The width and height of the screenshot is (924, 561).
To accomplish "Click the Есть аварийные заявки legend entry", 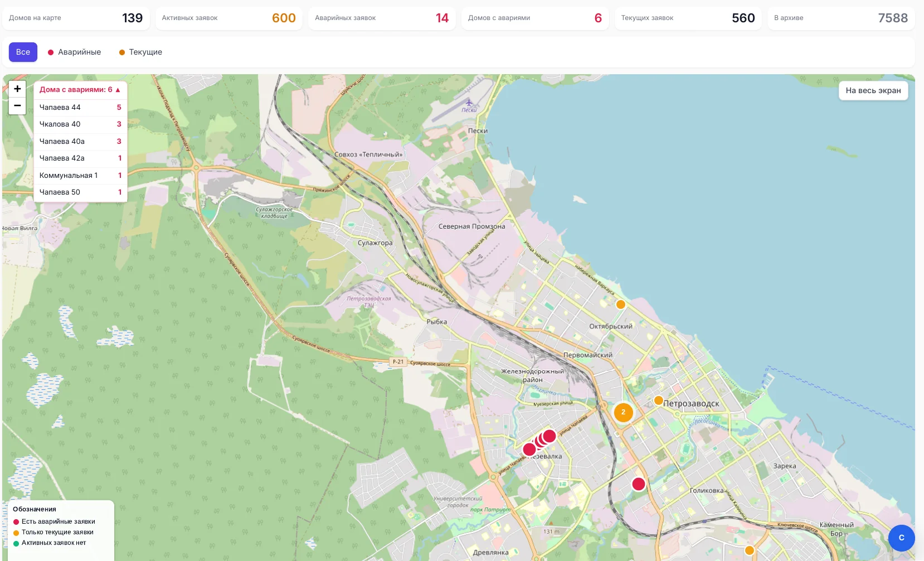I will pyautogui.click(x=54, y=522).
